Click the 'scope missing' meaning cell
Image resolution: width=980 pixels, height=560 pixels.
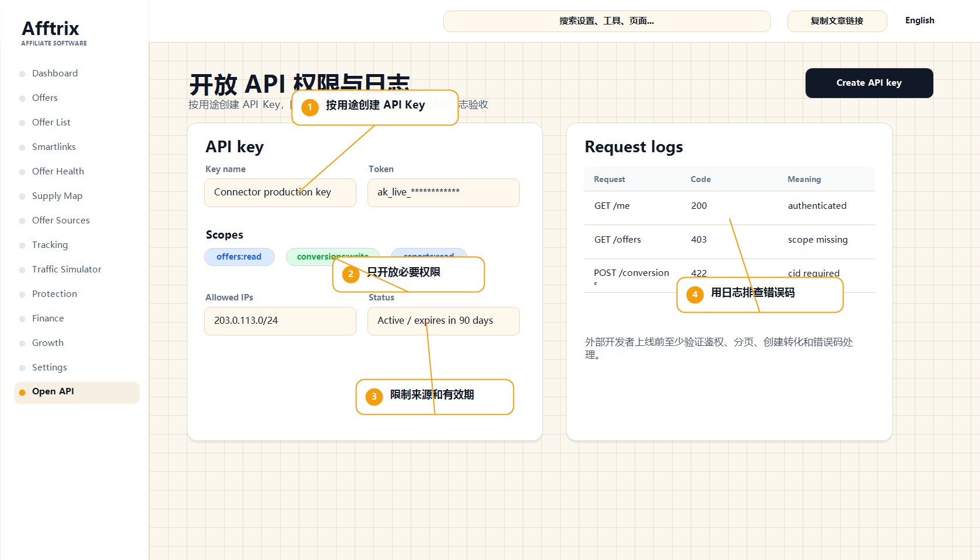[x=817, y=240]
